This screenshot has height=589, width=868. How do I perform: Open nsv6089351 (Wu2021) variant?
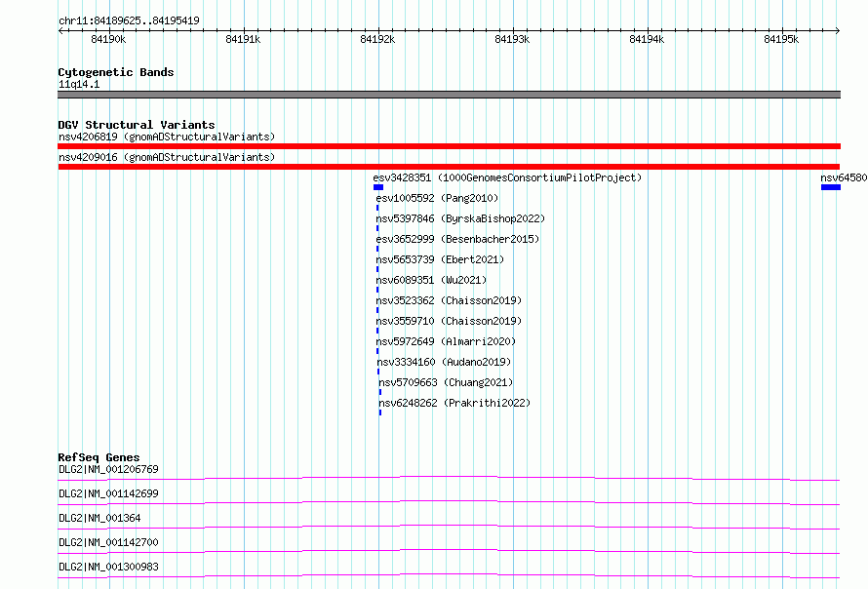pyautogui.click(x=431, y=280)
